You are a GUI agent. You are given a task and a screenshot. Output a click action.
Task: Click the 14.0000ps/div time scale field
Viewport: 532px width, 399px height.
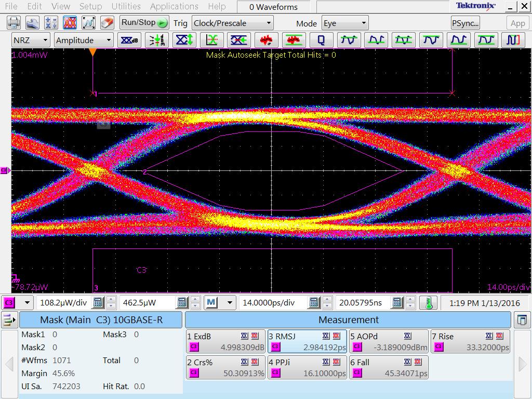point(269,302)
